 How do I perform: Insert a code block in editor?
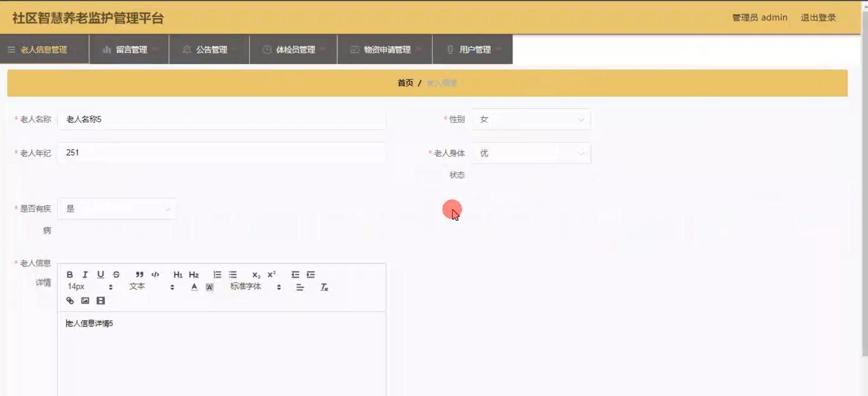pyautogui.click(x=155, y=275)
